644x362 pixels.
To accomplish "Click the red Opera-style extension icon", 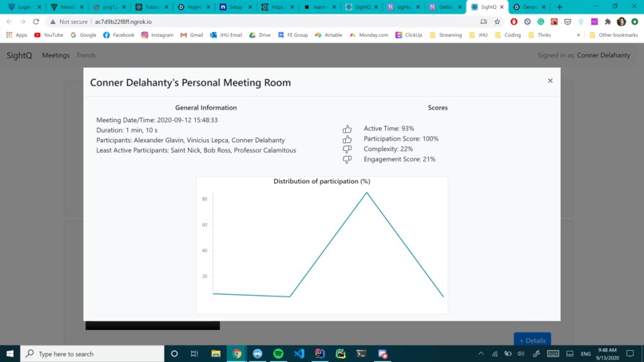I will tap(514, 22).
